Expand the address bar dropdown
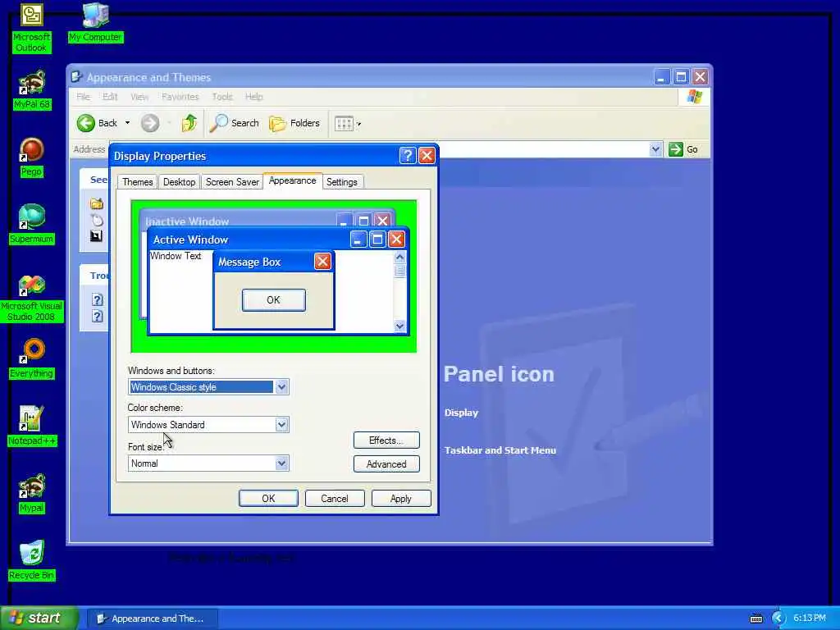This screenshot has width=840, height=630. point(655,149)
